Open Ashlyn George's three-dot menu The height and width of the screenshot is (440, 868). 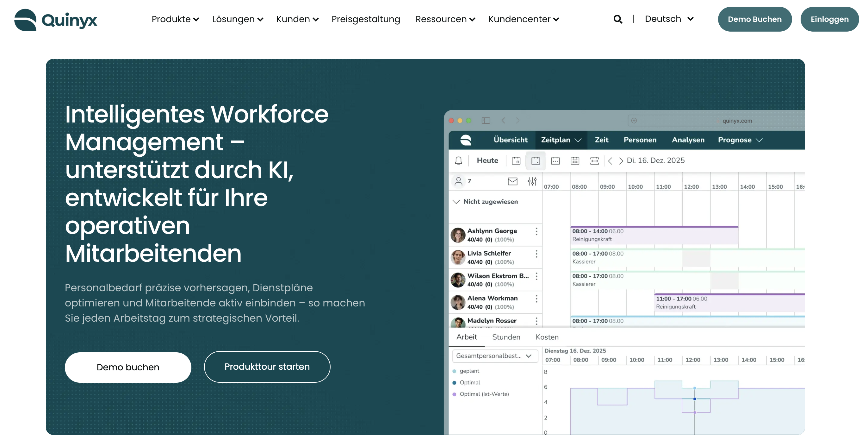click(536, 231)
